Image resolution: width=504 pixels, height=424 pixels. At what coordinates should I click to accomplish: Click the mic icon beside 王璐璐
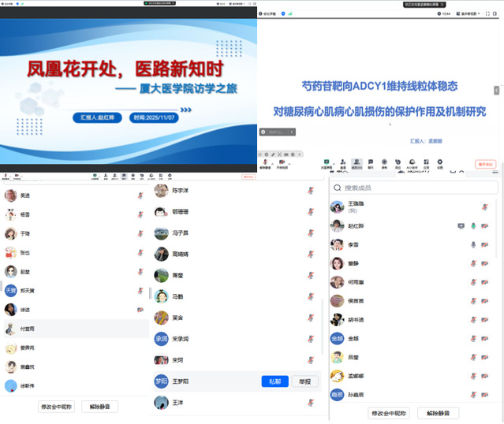point(485,206)
